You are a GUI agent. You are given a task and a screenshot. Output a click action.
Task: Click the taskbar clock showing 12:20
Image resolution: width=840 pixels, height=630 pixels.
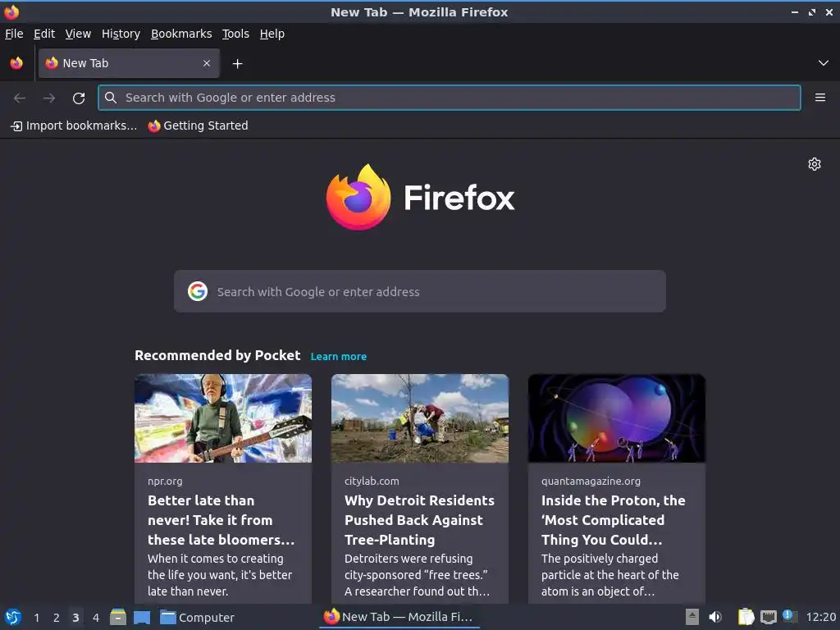(820, 617)
